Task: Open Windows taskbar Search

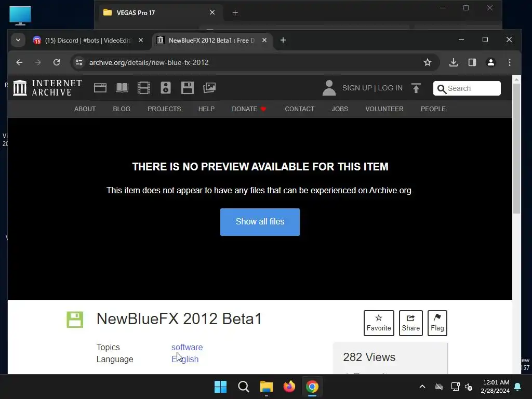Action: (243, 387)
